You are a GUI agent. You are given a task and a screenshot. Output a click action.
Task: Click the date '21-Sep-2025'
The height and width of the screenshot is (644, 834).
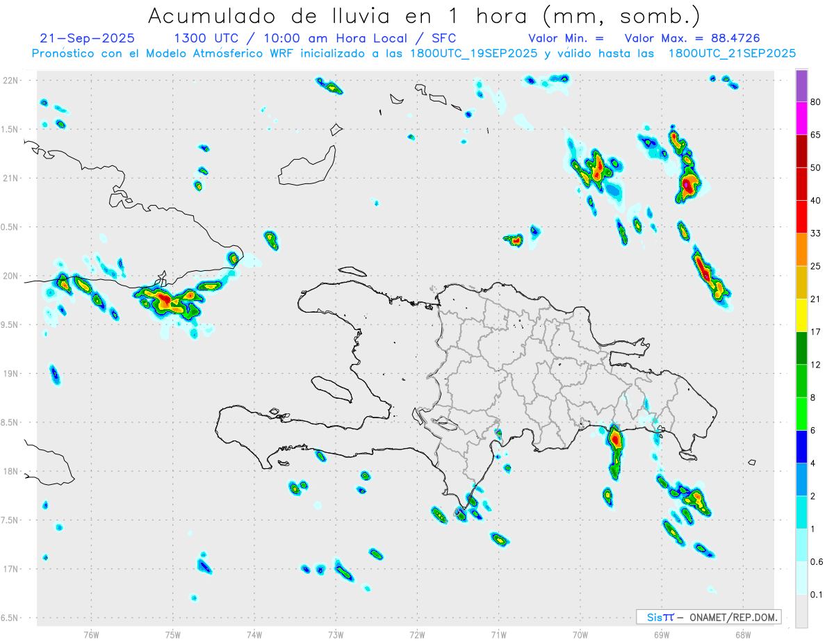(x=88, y=38)
